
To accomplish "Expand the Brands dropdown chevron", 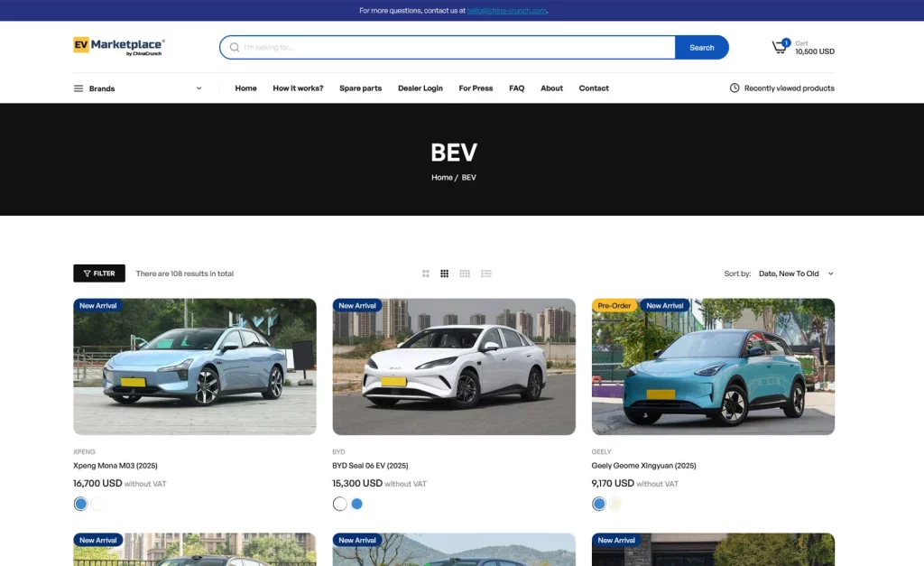I will coord(199,88).
